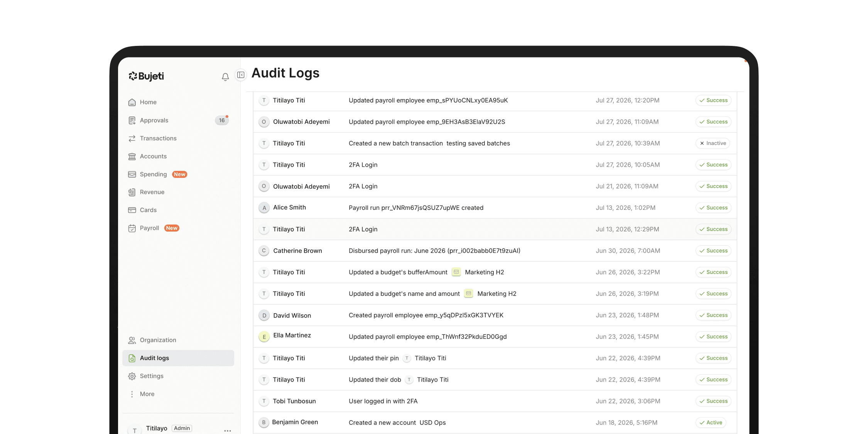Click the Audit logs icon
This screenshot has height=434, width=868.
(x=132, y=358)
